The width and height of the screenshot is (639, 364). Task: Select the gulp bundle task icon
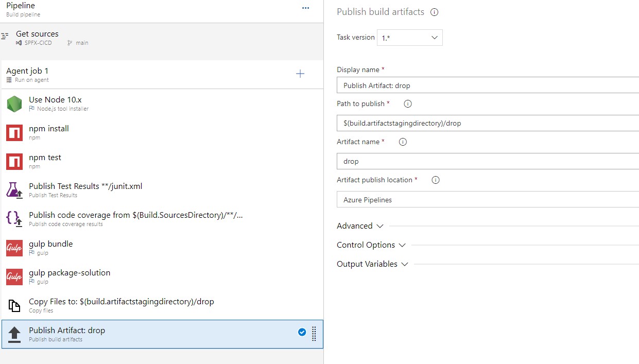(14, 248)
